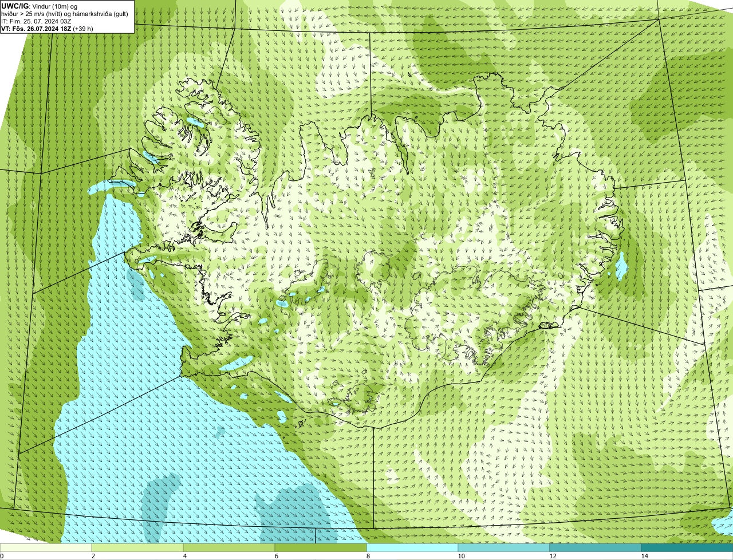Viewport: 733px width, 560px height.
Task: Click the title line "UWC/IG: Vindur (10m) og"
Action: (40, 6)
